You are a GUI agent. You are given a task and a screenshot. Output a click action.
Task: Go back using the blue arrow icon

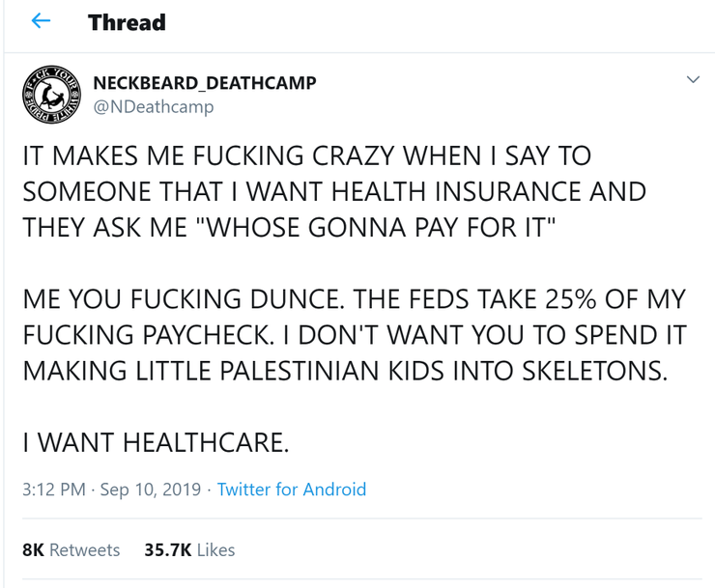click(41, 20)
